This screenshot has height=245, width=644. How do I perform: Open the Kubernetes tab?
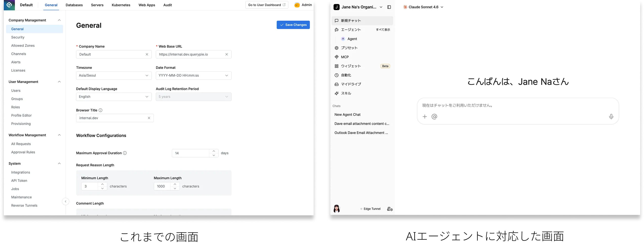[x=121, y=5]
